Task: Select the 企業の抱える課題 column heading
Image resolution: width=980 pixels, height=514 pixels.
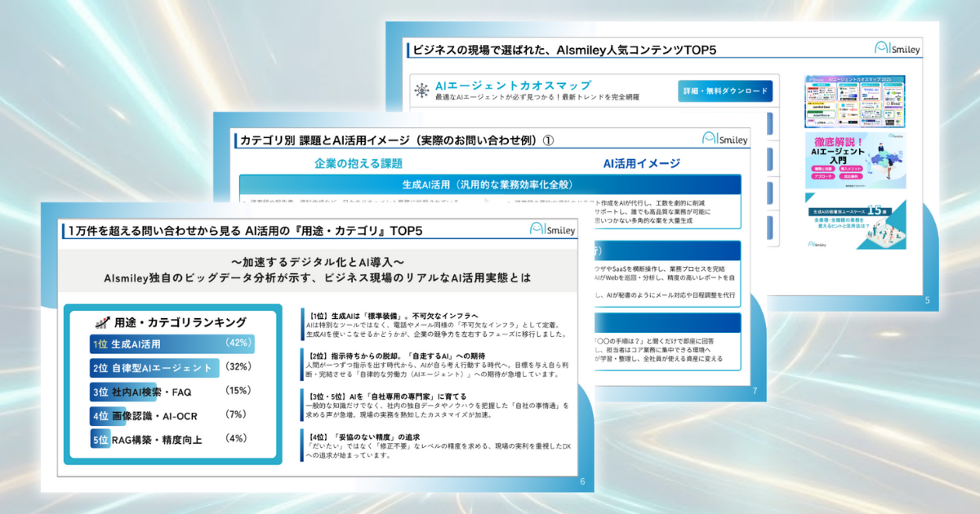Action: point(359,163)
